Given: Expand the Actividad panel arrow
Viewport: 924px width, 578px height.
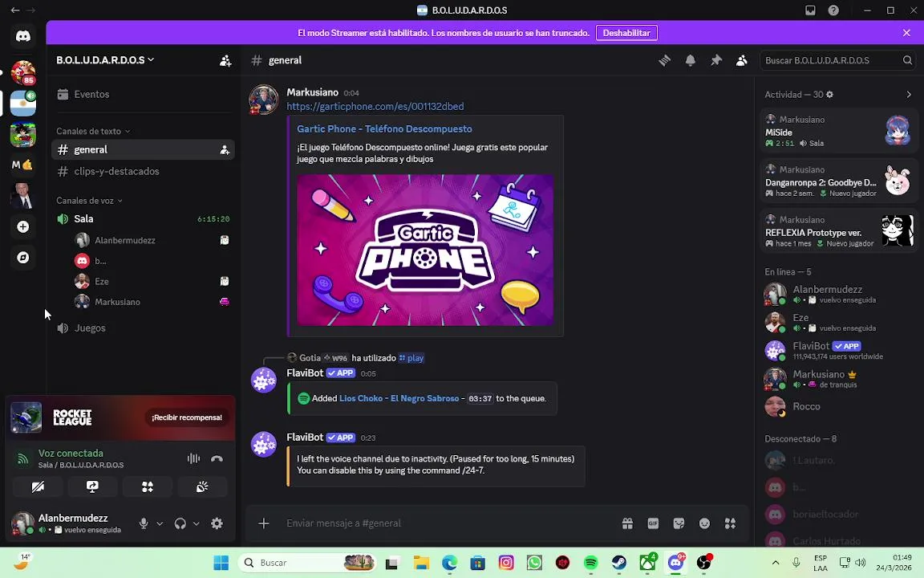Looking at the screenshot, I should coord(909,95).
